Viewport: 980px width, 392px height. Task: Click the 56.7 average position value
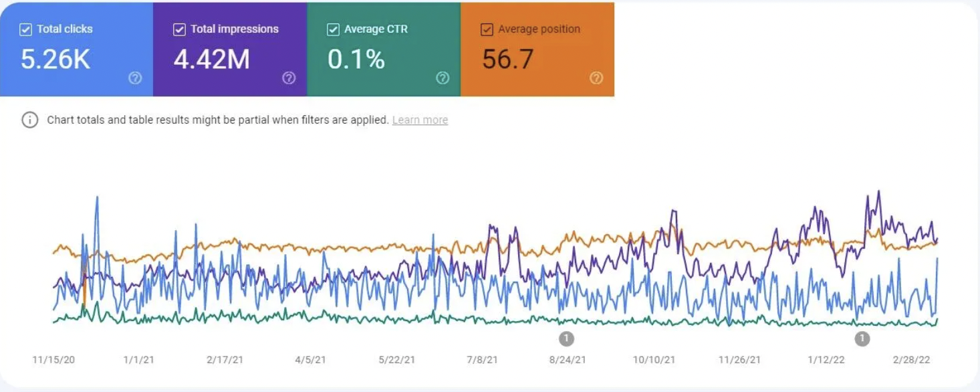508,60
